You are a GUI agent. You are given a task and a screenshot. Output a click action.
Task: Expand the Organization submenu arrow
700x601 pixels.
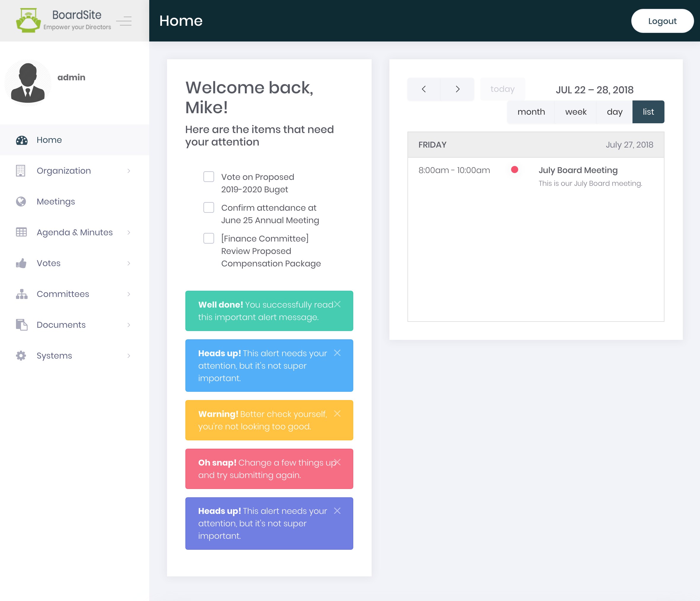129,171
